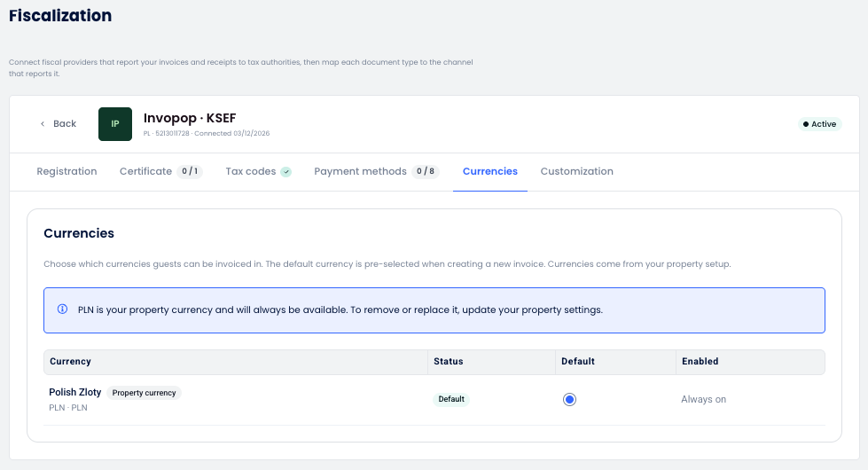The width and height of the screenshot is (868, 470).
Task: Click the Always on enabled label
Action: pos(703,399)
